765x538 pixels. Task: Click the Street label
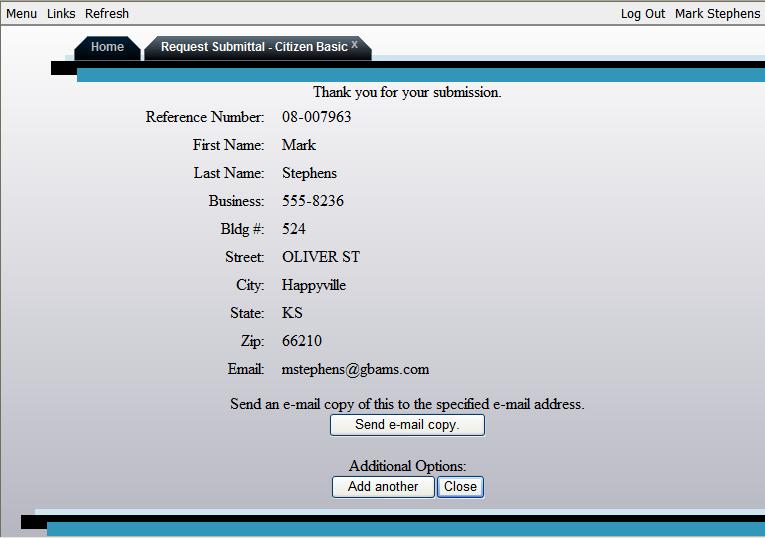244,257
